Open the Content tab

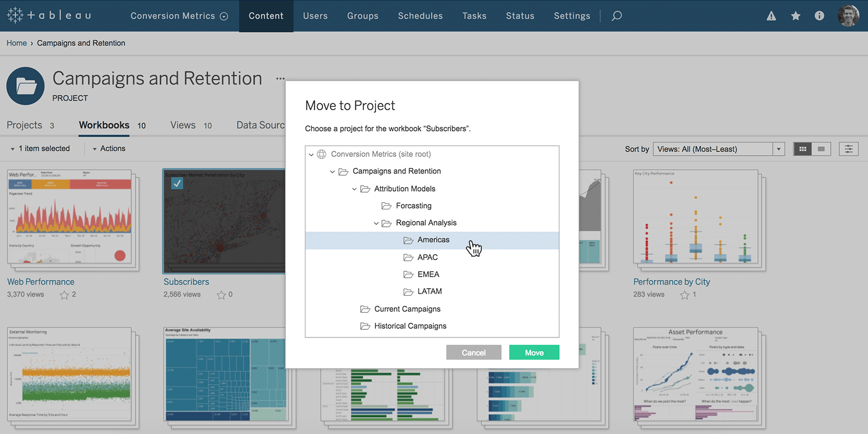pos(266,16)
